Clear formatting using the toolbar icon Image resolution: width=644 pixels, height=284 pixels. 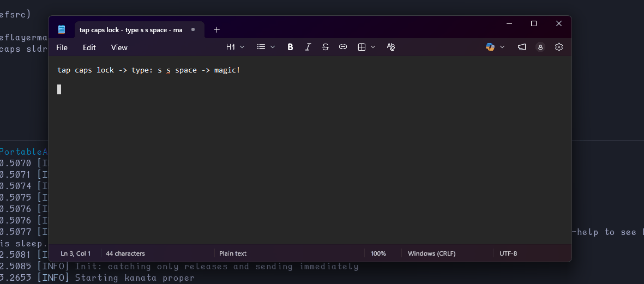point(390,47)
